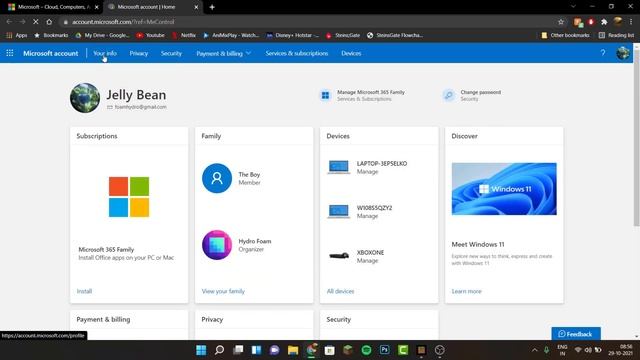Open the Netflix bookmark
Image resolution: width=640 pixels, height=360 pixels.
click(x=184, y=35)
